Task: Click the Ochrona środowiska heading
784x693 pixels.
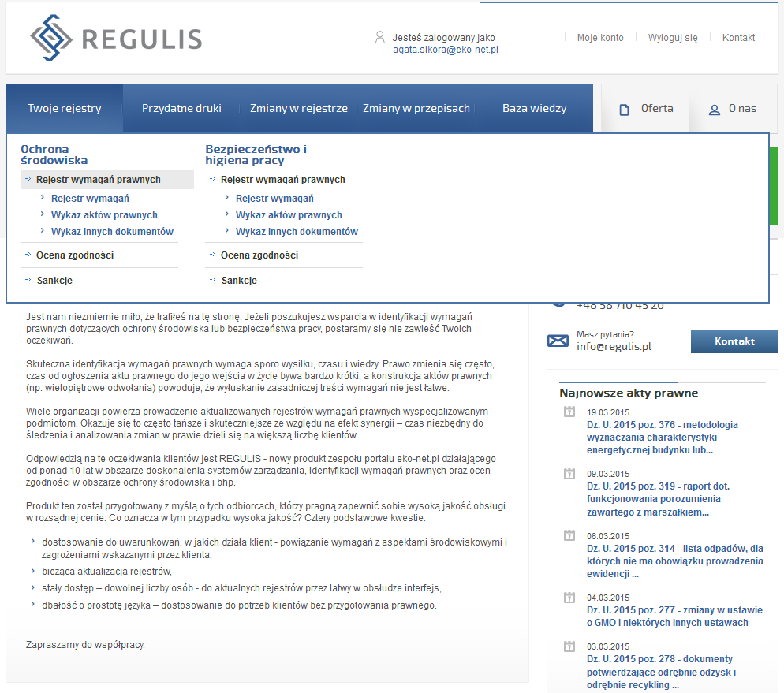Action: (54, 155)
